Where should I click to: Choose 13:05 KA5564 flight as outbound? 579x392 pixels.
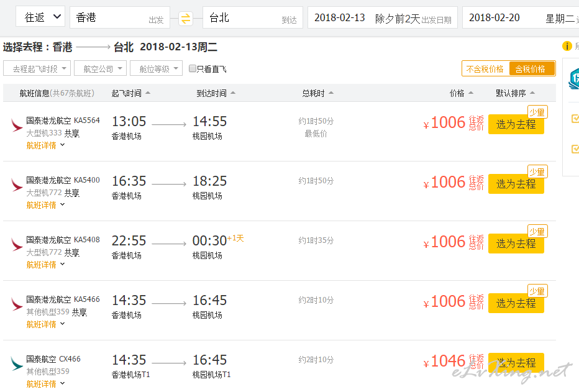click(516, 124)
